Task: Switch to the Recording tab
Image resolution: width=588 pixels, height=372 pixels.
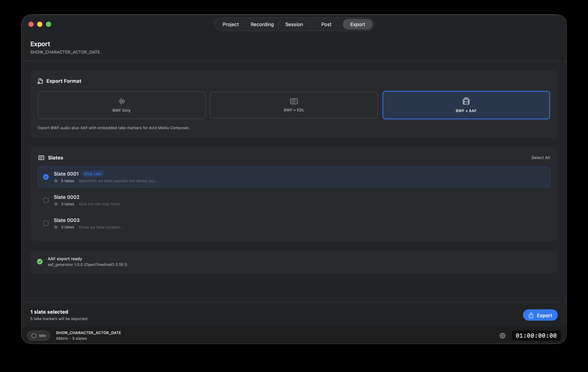Action: (x=262, y=24)
